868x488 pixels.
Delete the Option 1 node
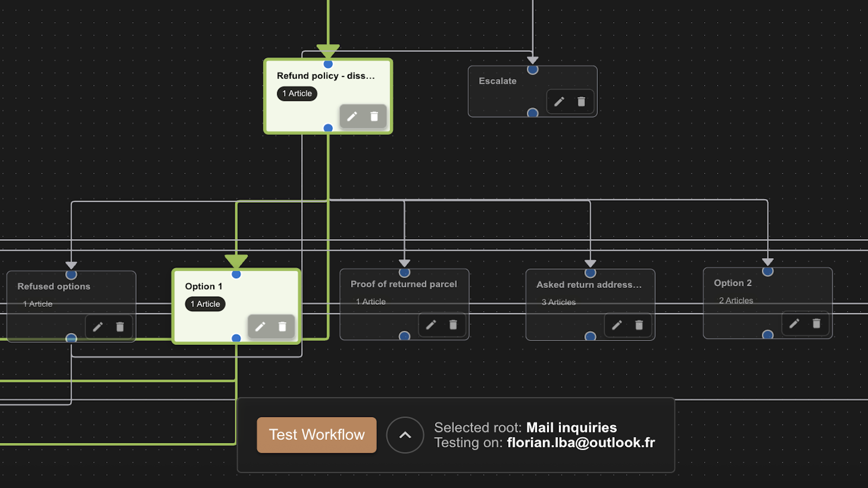click(282, 326)
